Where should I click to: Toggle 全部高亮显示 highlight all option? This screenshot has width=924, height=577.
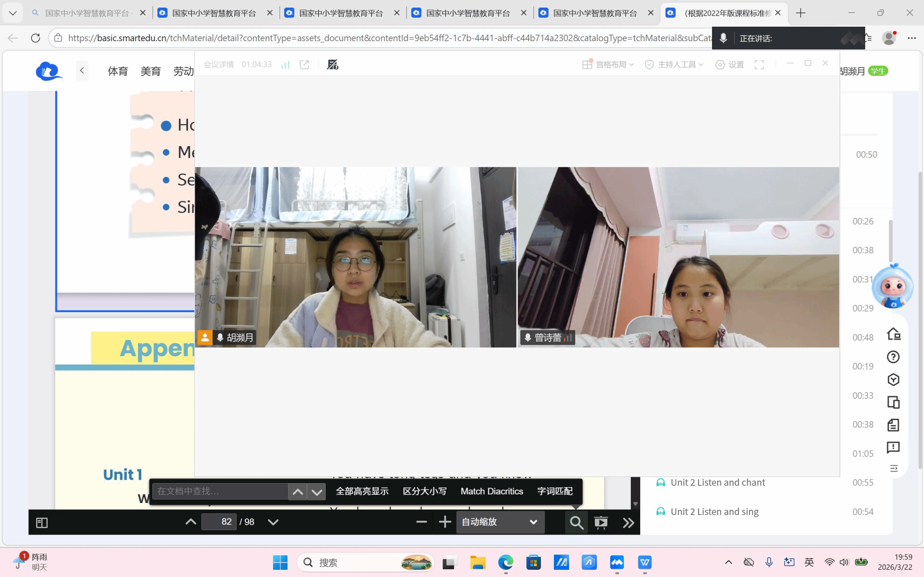(x=362, y=491)
